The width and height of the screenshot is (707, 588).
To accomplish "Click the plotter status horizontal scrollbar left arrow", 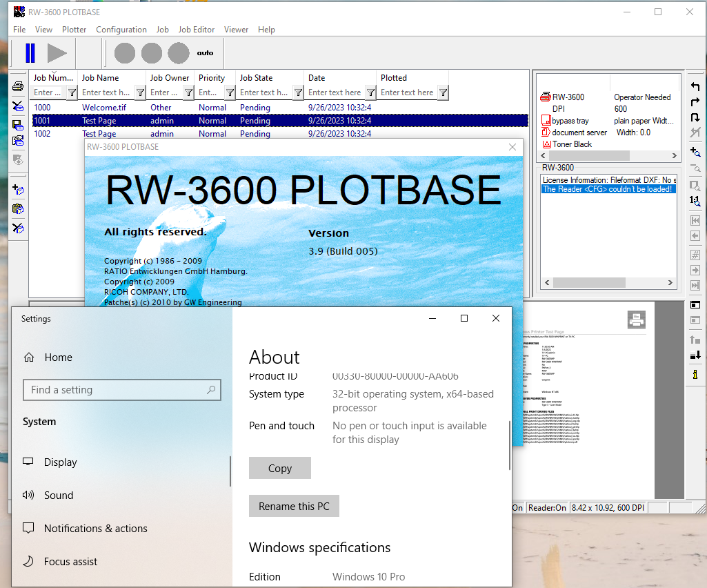I will point(543,156).
